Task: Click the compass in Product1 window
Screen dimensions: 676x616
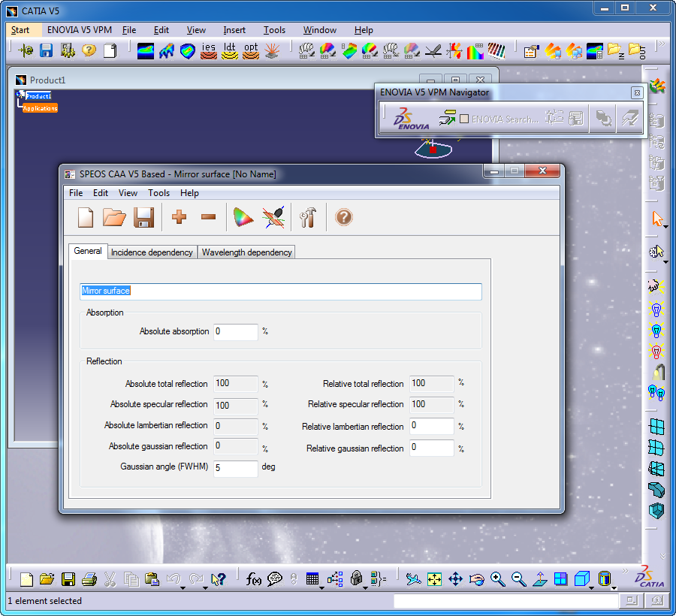Action: [433, 148]
